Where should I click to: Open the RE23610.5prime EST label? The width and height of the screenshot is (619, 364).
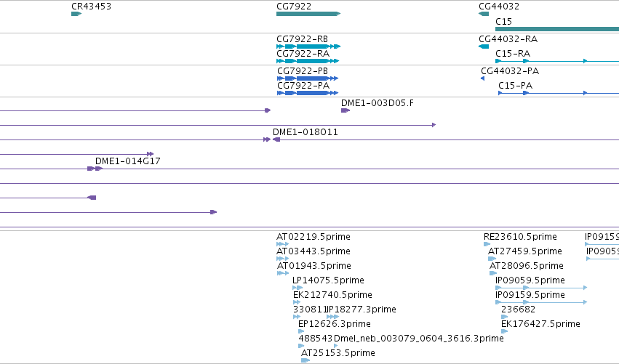click(520, 237)
